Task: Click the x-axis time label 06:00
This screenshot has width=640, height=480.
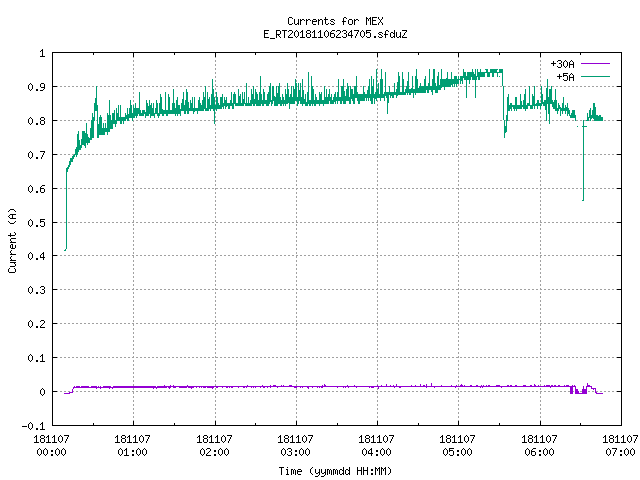Action: click(x=539, y=452)
